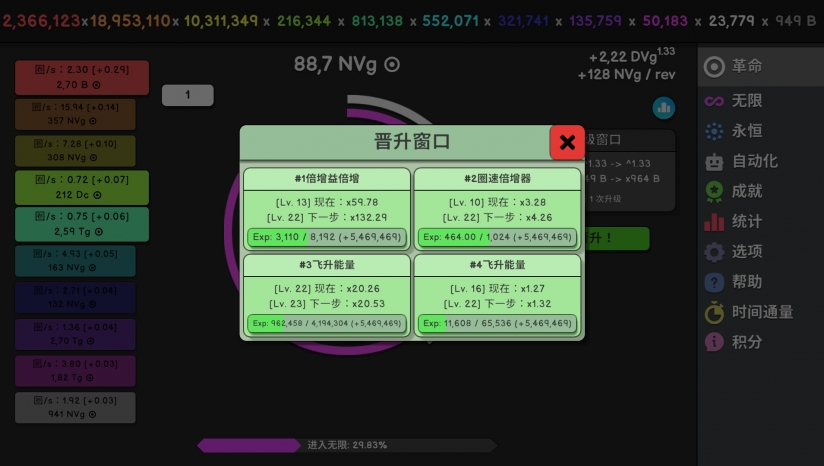The image size is (824, 466).
Task: Open the 永恒 eternity dotted icon
Action: pos(714,131)
